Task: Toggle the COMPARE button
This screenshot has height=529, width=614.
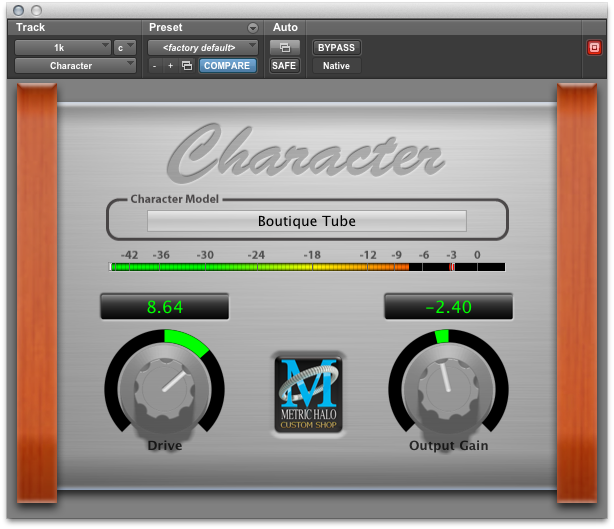Action: point(228,66)
